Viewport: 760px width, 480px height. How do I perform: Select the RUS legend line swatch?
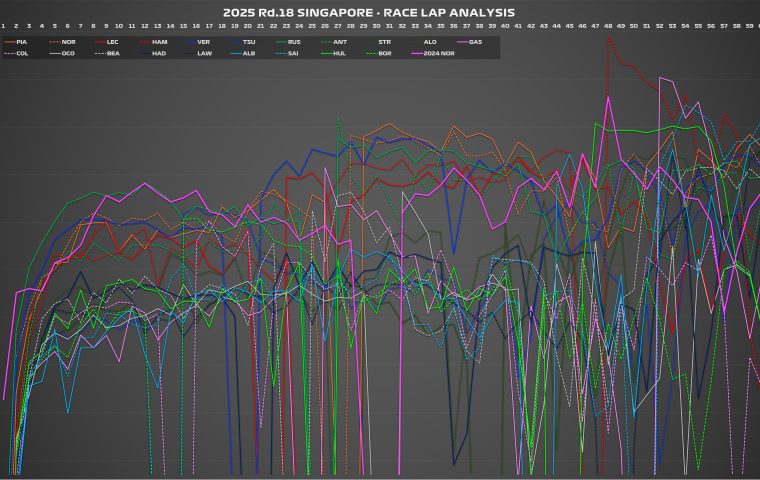pyautogui.click(x=280, y=42)
